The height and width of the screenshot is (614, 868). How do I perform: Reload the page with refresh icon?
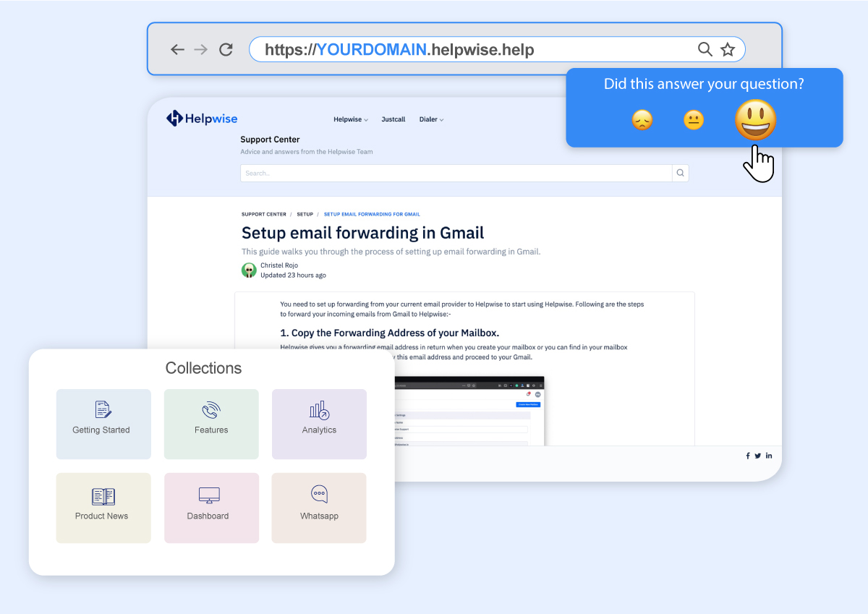pos(226,49)
